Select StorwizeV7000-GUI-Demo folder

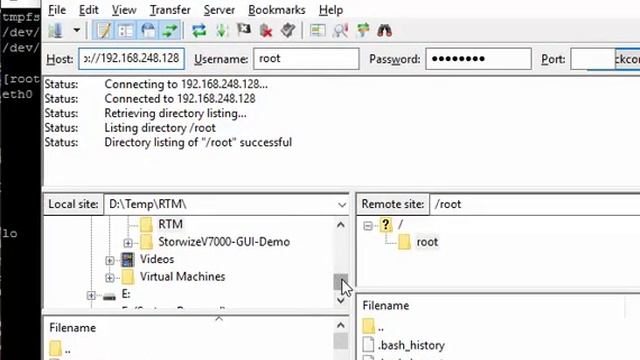click(x=224, y=242)
